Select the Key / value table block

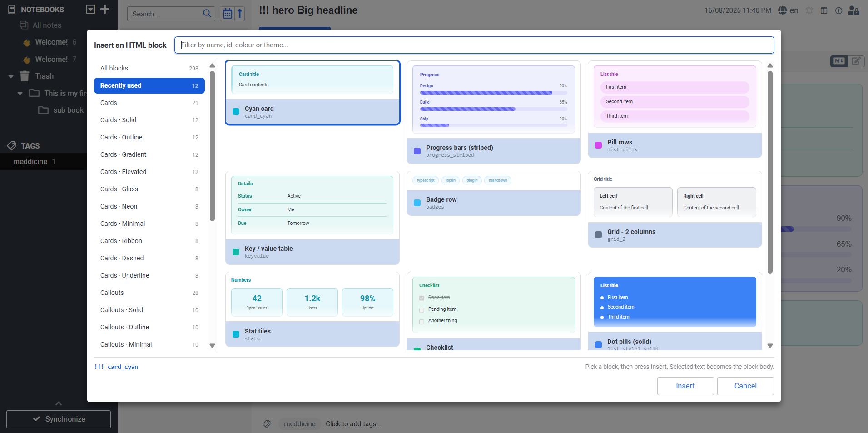pos(312,218)
